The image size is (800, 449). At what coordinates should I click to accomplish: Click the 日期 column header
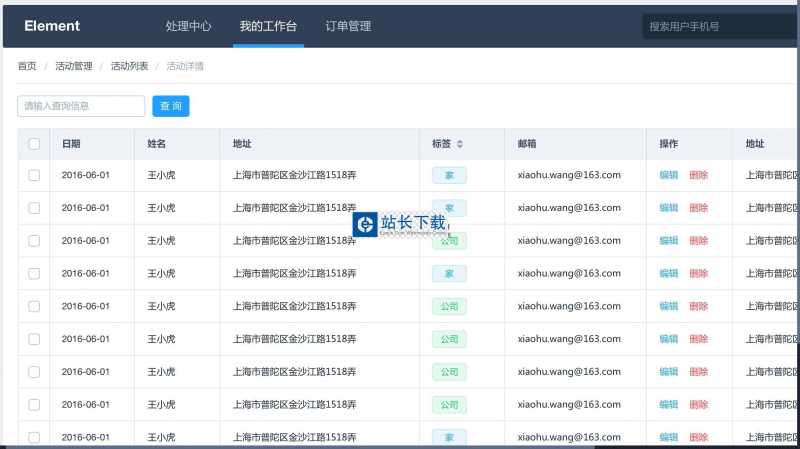coord(71,144)
